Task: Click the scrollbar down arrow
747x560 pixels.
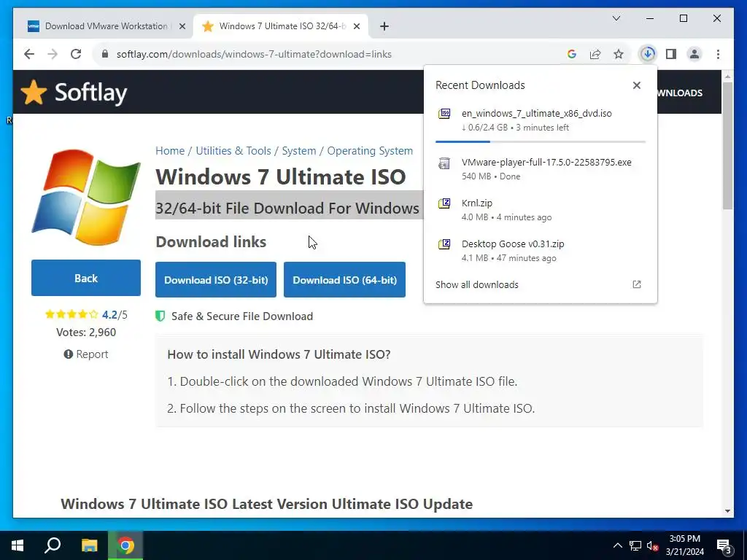Action: pyautogui.click(x=727, y=511)
